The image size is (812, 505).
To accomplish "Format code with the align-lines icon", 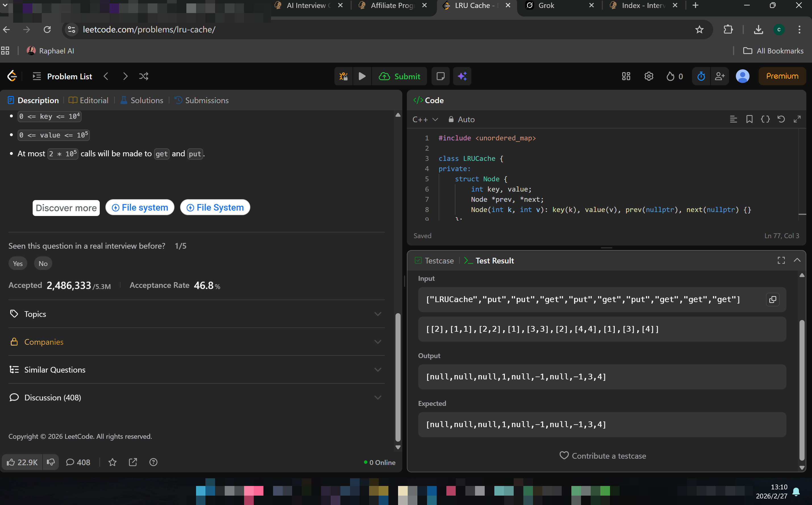I will tap(733, 119).
